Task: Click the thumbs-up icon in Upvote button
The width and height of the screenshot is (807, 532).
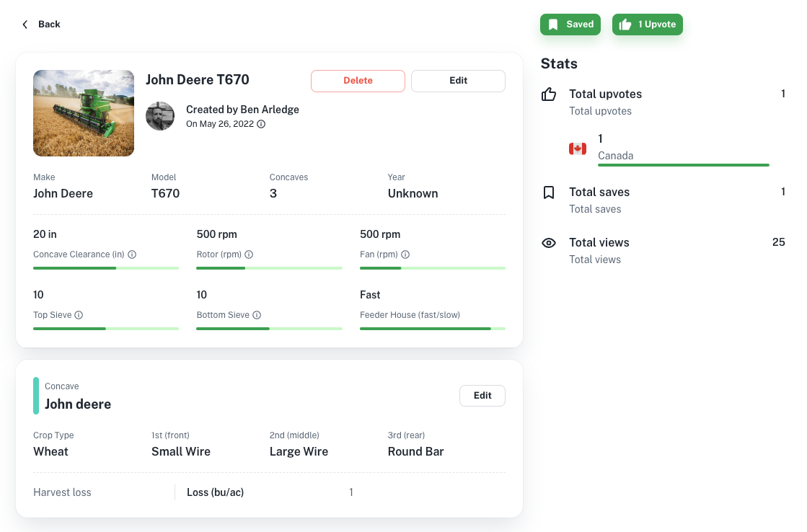Action: tap(625, 25)
